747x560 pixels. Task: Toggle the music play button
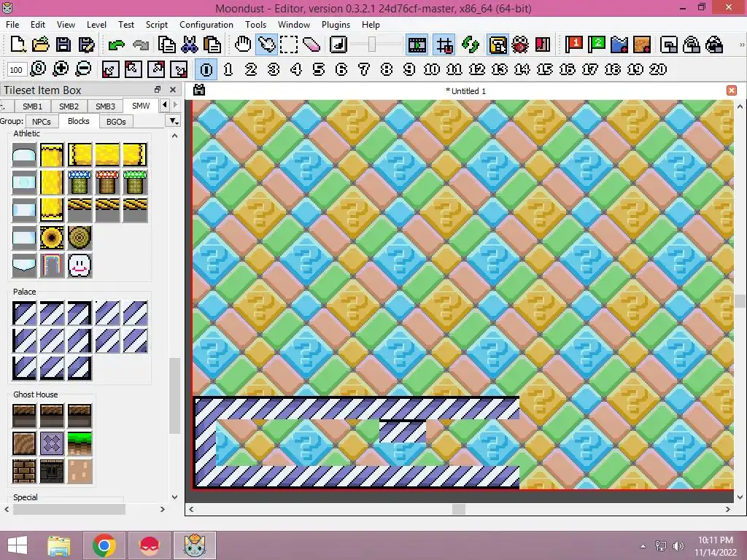(338, 44)
